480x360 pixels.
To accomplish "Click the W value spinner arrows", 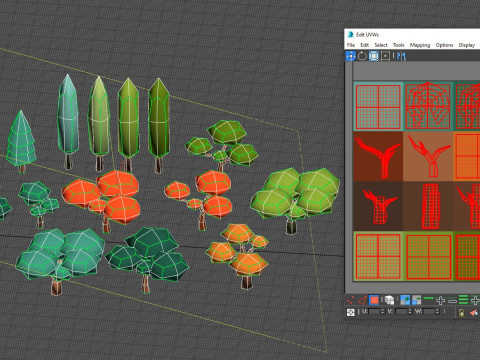I will point(437,312).
